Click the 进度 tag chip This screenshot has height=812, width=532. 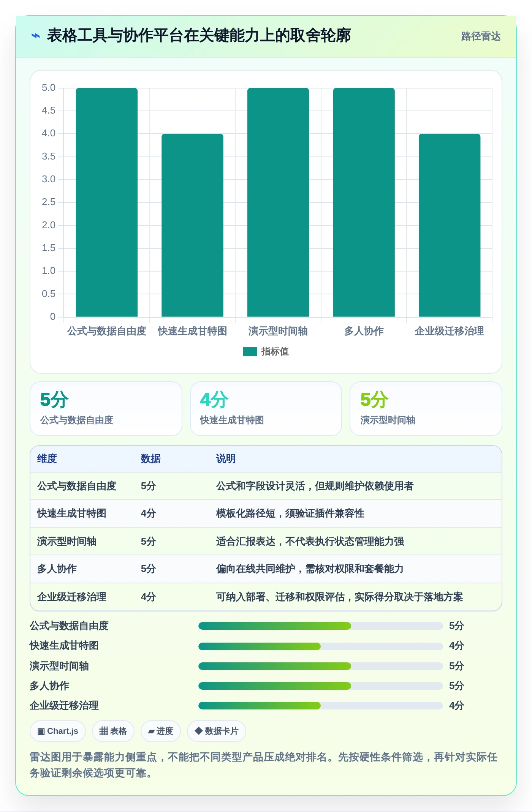[161, 731]
